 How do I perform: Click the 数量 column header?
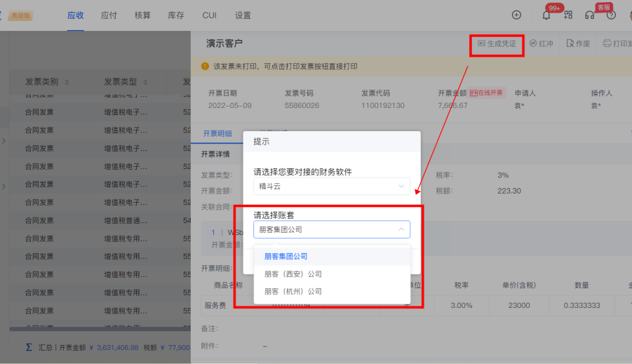[x=581, y=285]
